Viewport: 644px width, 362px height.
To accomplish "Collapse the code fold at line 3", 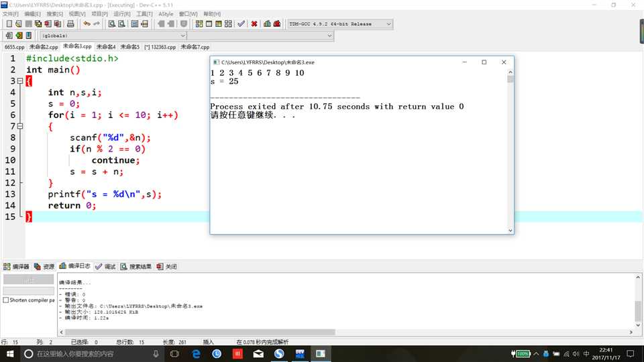I will click(19, 81).
